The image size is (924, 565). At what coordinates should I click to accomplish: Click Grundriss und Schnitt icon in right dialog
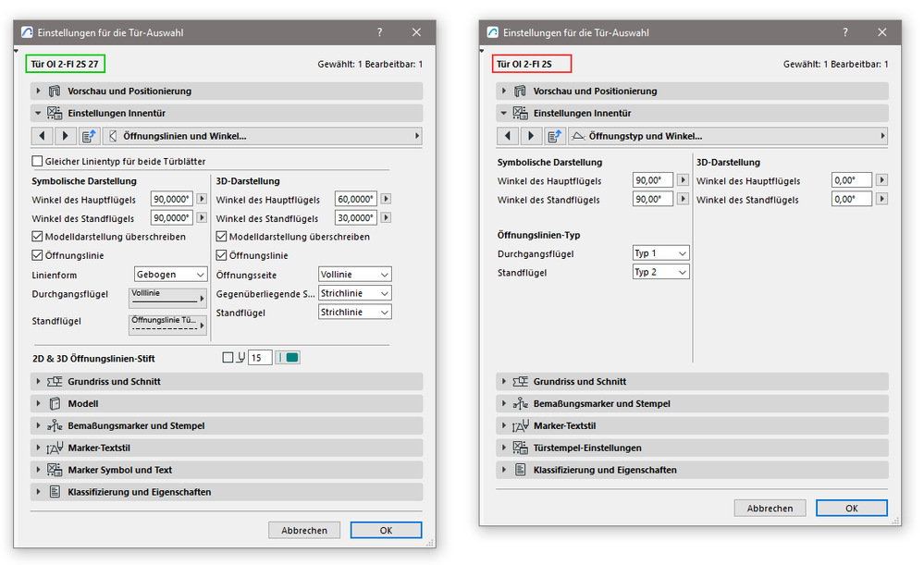(x=521, y=382)
